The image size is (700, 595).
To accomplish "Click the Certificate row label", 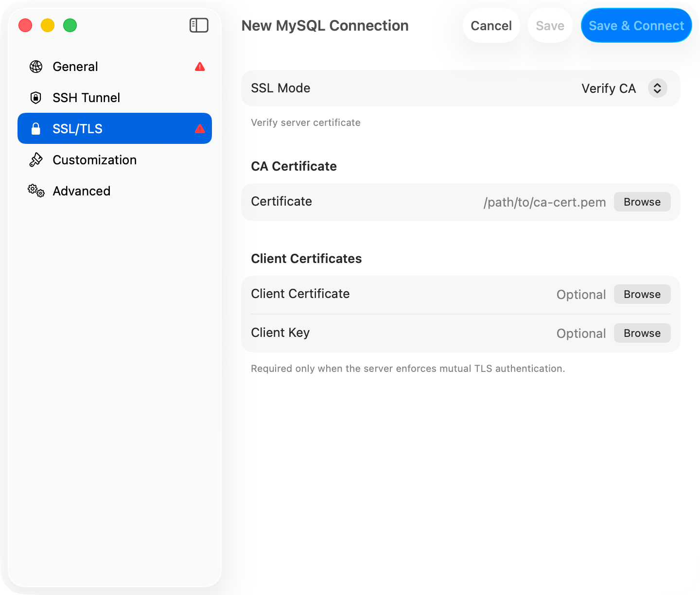I will 281,201.
